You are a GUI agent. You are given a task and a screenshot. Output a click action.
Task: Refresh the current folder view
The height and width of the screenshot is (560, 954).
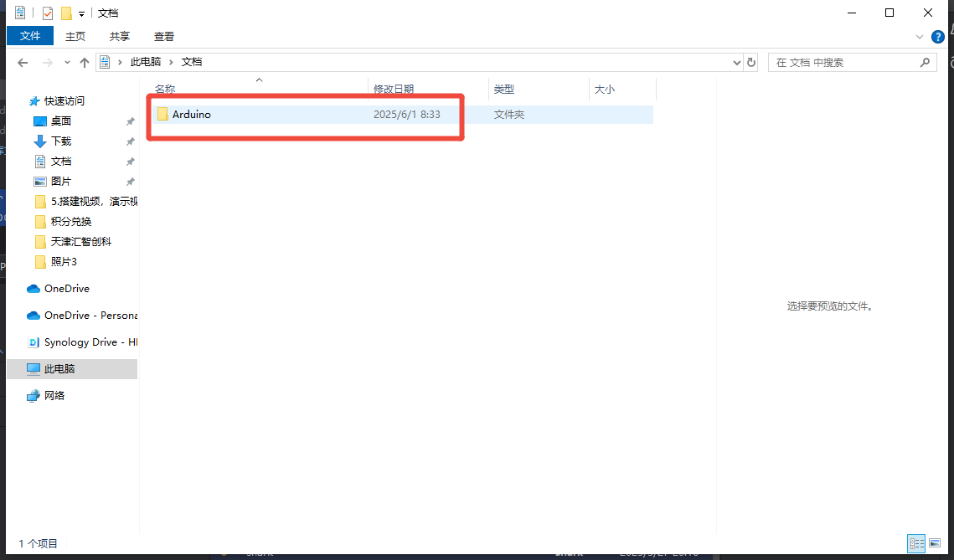point(751,63)
